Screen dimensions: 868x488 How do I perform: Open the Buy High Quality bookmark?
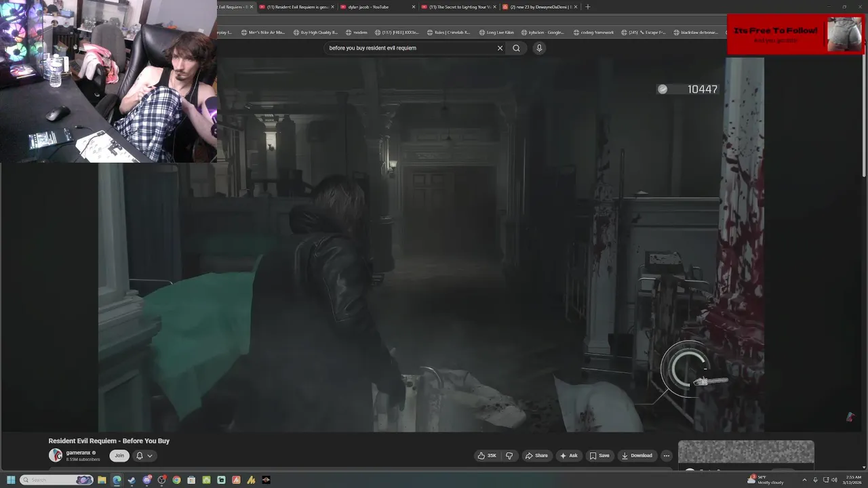(x=315, y=33)
